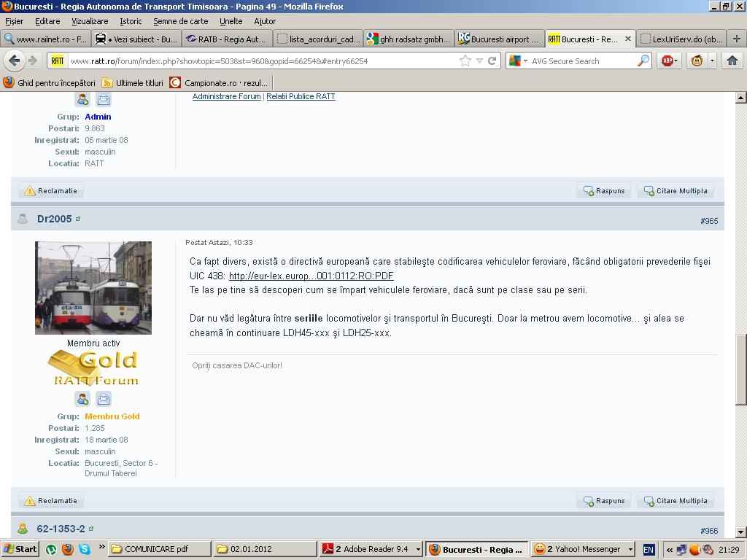This screenshot has width=747, height=560.
Task: Open new tab with plus button
Action: pyautogui.click(x=737, y=39)
